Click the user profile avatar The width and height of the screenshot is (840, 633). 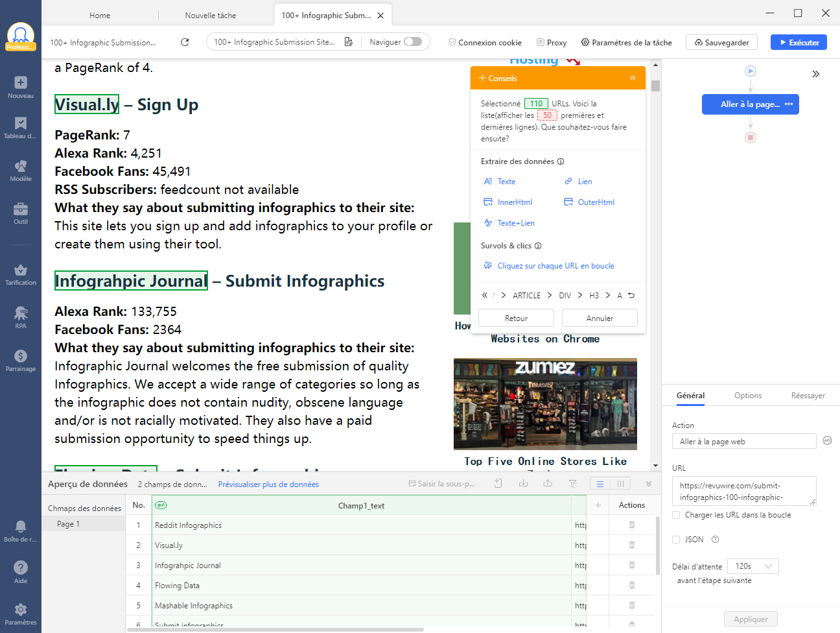click(x=21, y=35)
